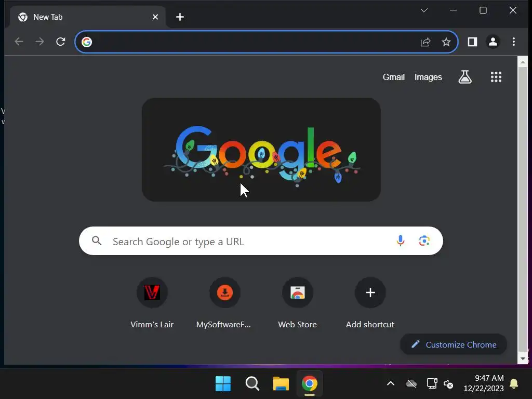Open Windows taskbar search

point(252,384)
